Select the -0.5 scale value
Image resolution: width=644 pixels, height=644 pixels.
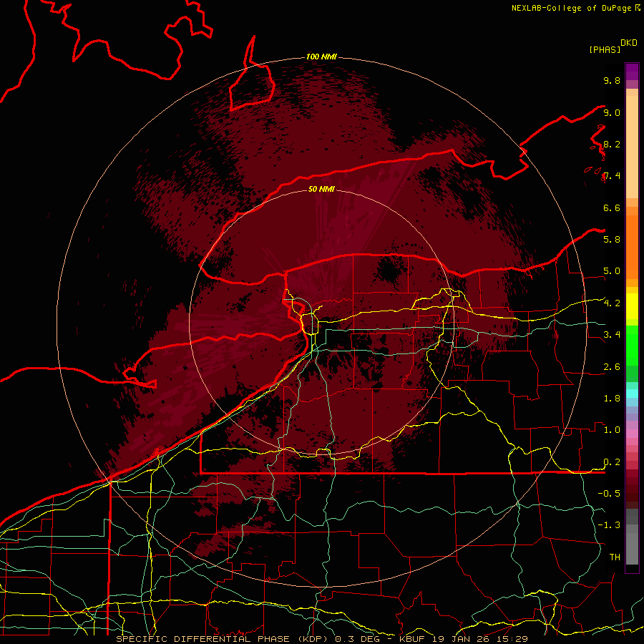[x=609, y=494]
